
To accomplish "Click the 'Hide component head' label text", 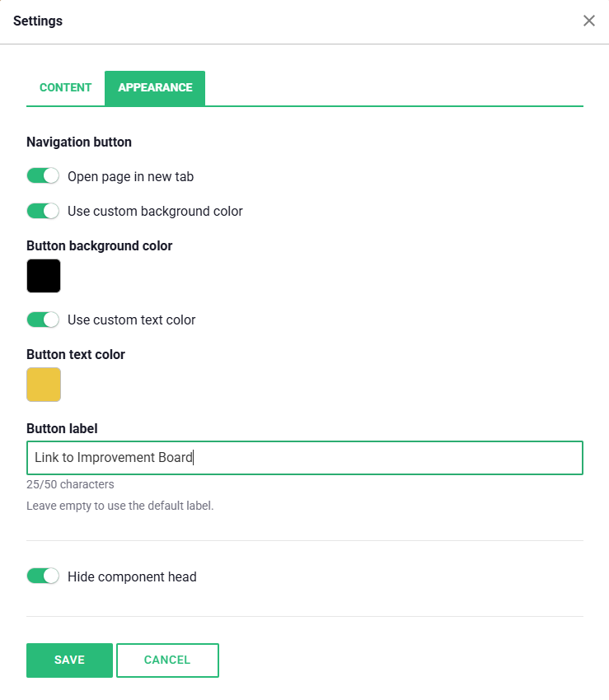I will (x=132, y=576).
